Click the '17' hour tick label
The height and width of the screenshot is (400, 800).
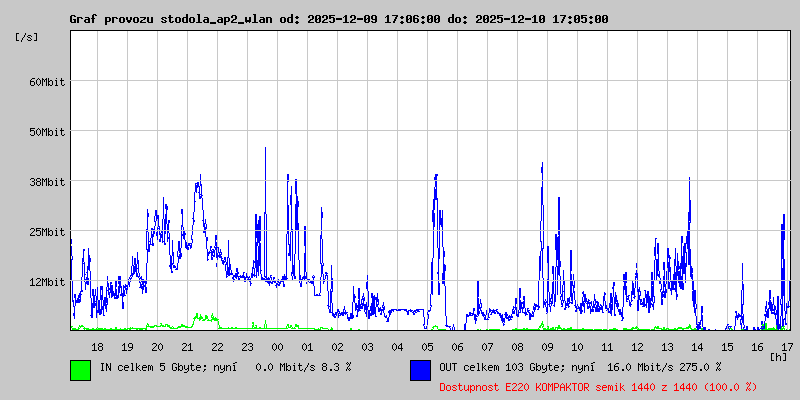coord(786,347)
